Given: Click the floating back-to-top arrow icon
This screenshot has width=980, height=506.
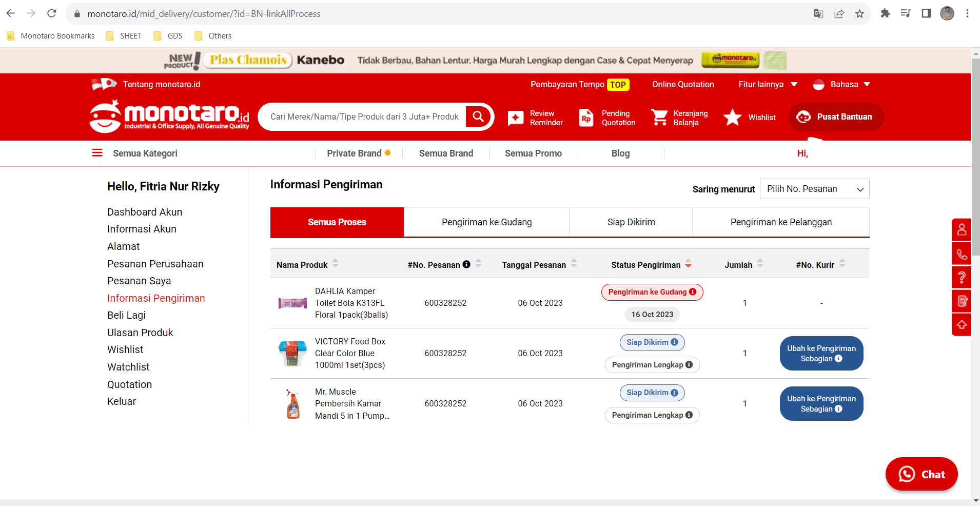Looking at the screenshot, I should [962, 324].
